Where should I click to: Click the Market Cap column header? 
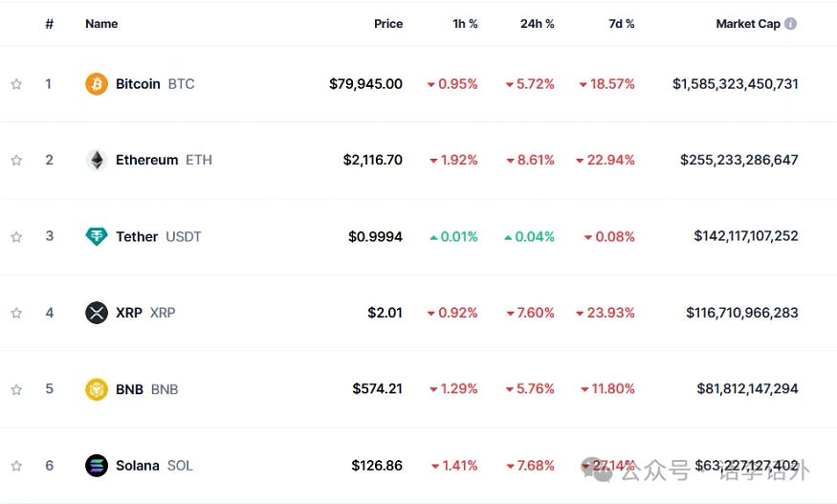point(747,24)
